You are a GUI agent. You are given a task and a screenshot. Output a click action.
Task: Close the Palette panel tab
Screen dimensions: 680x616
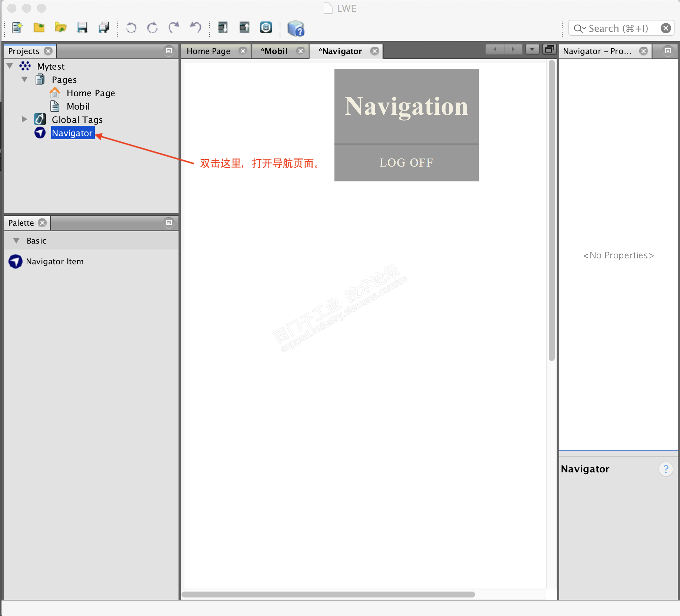pos(42,222)
